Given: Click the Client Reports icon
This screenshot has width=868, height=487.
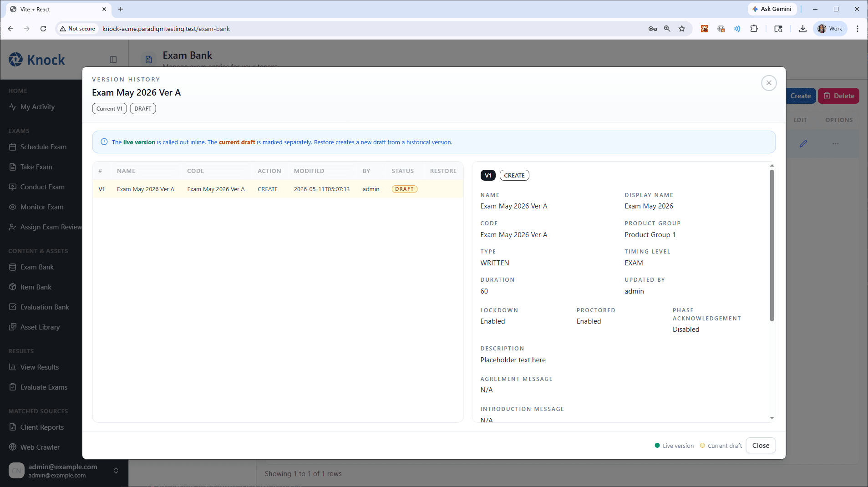Looking at the screenshot, I should pyautogui.click(x=13, y=427).
